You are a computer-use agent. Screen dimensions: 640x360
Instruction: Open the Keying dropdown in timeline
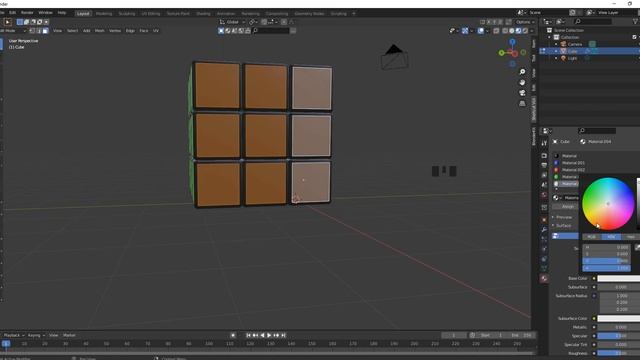[x=36, y=335]
